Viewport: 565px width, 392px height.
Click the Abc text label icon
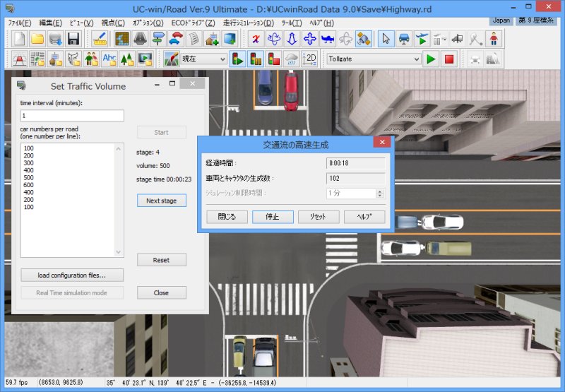click(x=109, y=59)
